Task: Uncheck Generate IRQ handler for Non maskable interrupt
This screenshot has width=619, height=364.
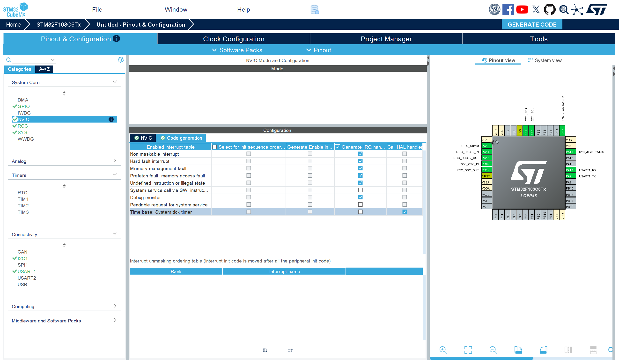Action: 360,154
